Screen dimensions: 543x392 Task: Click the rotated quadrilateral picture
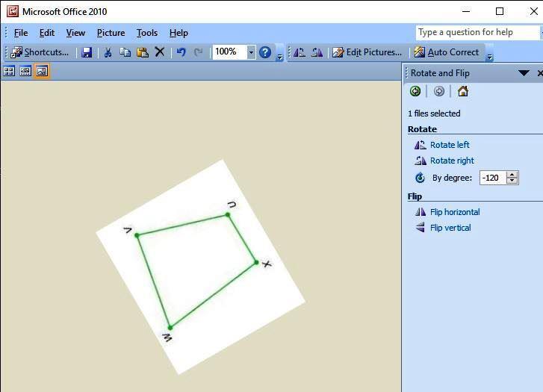tap(200, 267)
